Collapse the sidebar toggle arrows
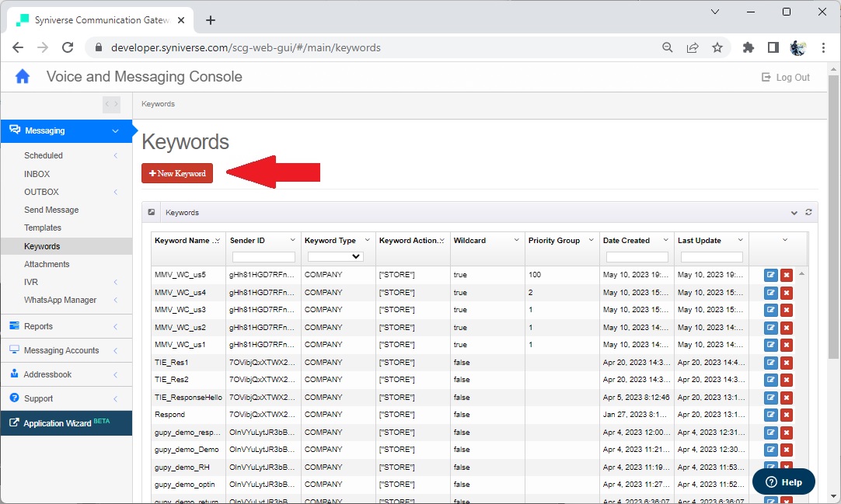 (x=112, y=104)
